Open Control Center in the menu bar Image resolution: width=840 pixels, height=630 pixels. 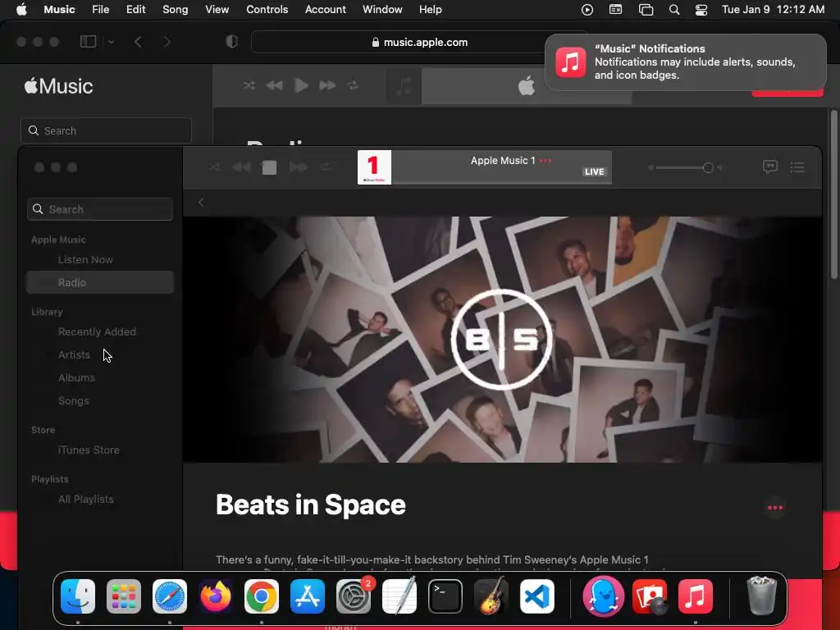point(701,10)
